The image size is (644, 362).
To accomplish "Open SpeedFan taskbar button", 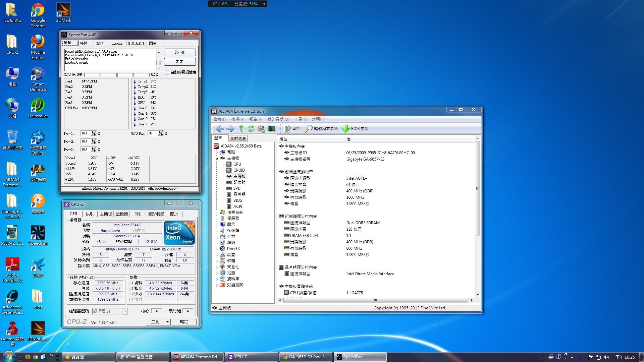I will click(360, 357).
